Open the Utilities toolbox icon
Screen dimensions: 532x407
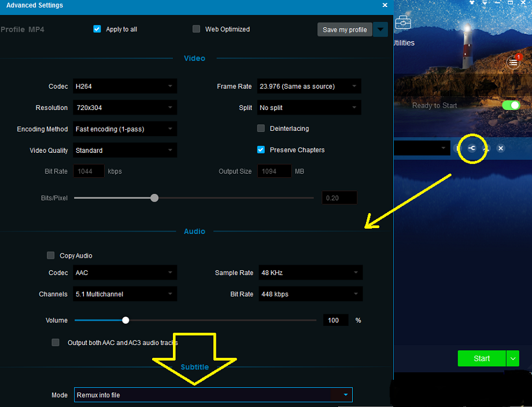tap(403, 23)
